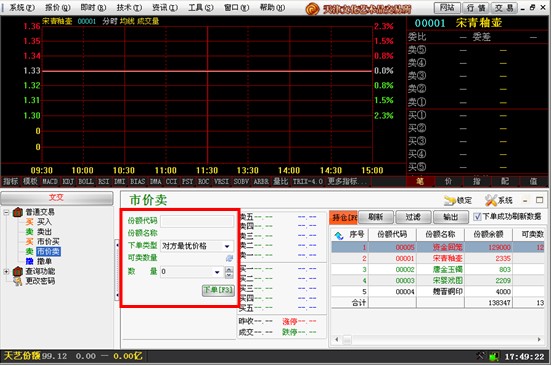Increase quantity with stepper up arrow

229,269
